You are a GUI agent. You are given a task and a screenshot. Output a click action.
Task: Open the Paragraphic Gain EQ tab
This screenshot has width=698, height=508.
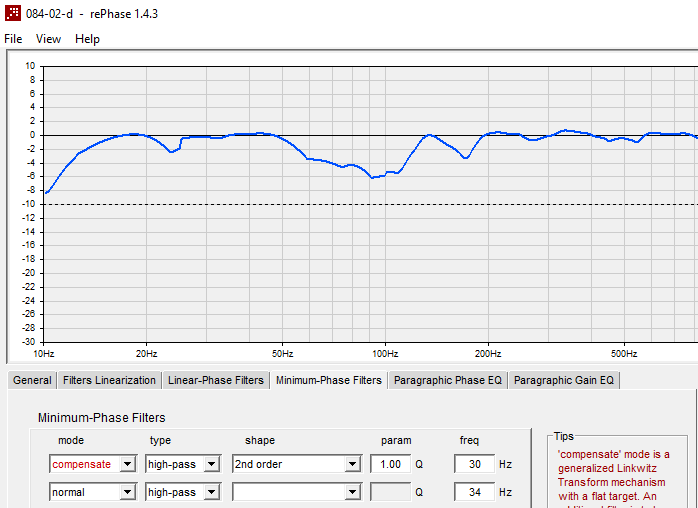pyautogui.click(x=564, y=380)
